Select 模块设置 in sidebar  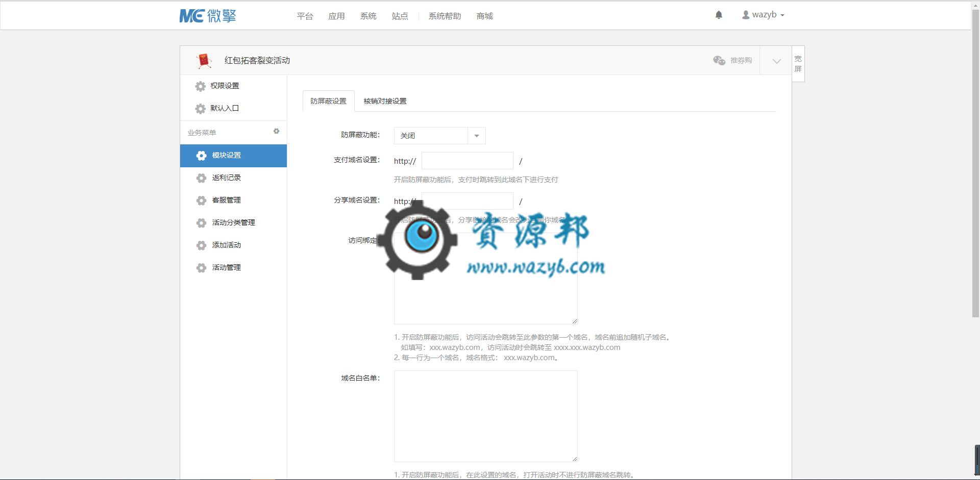233,156
